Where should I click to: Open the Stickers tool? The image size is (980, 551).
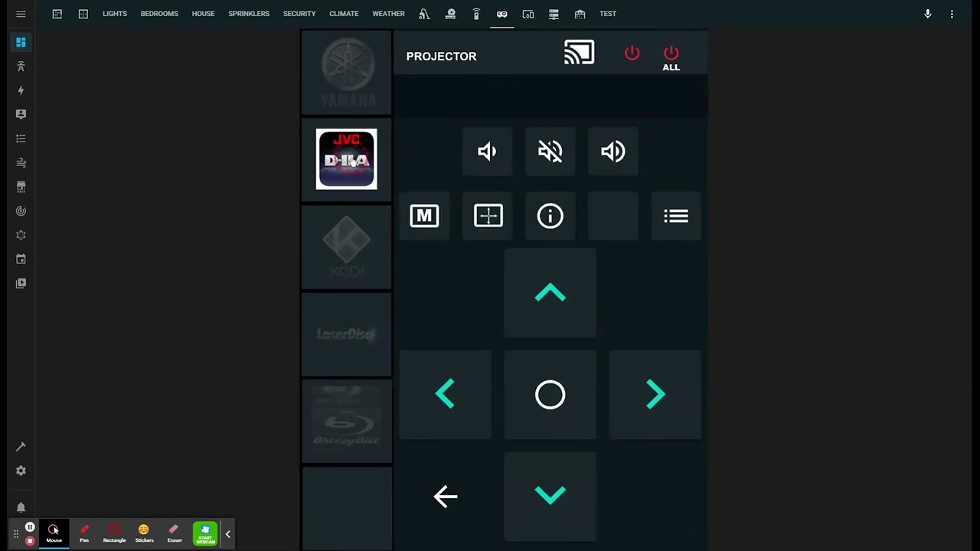coord(144,533)
